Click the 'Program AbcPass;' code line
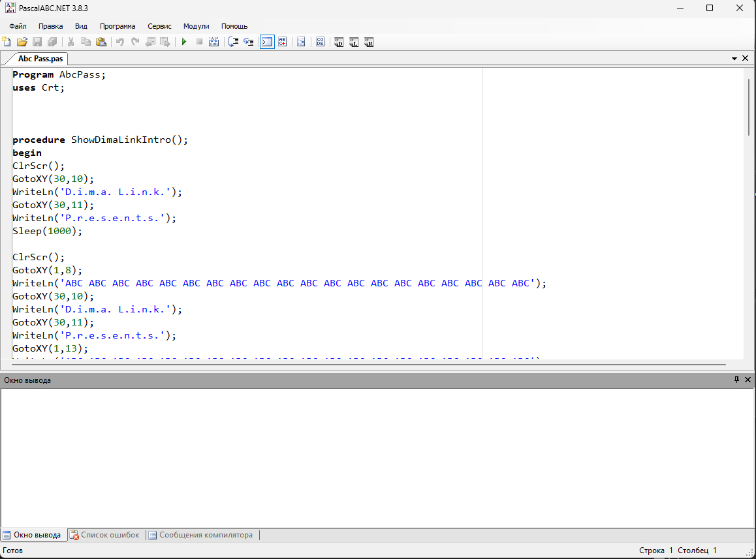This screenshot has width=756, height=559. click(x=59, y=75)
